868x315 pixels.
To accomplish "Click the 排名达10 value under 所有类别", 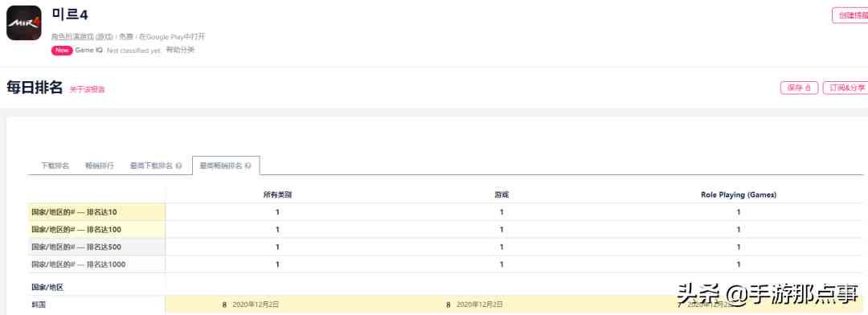I will (x=277, y=212).
